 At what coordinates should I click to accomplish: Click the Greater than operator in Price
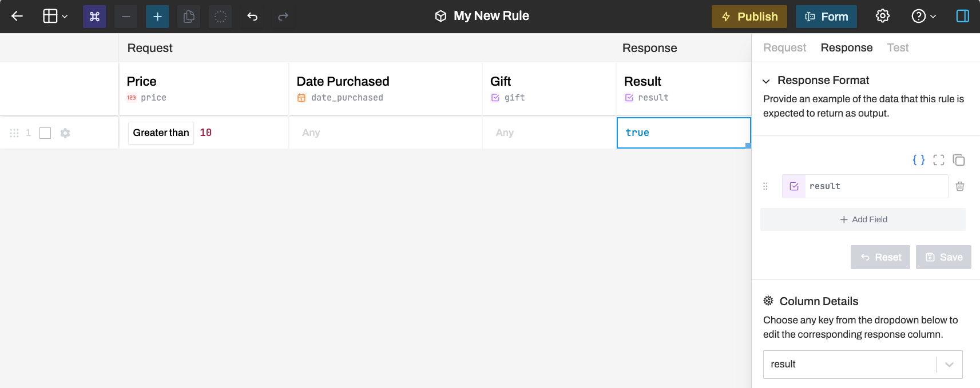tap(161, 133)
